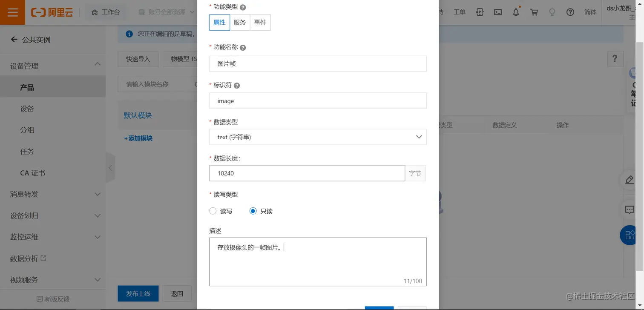Open the chat feedback floating icon
Screen dimensions: 644x310
click(x=630, y=210)
